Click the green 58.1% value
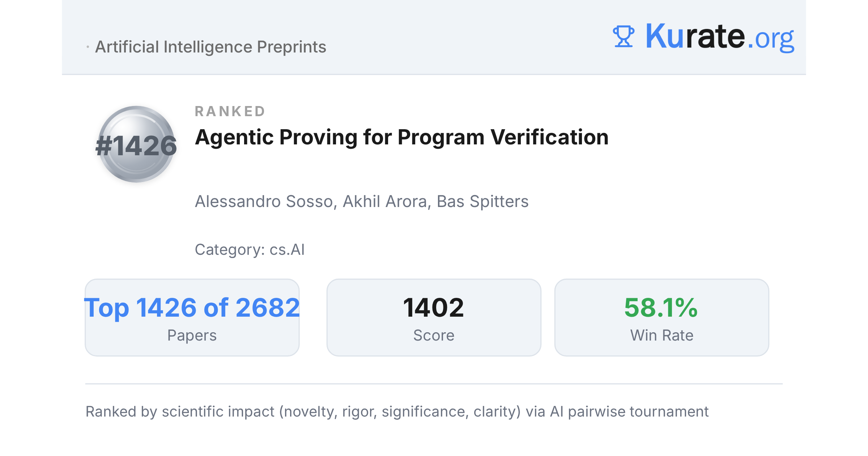Image resolution: width=868 pixels, height=456 pixels. 661,308
